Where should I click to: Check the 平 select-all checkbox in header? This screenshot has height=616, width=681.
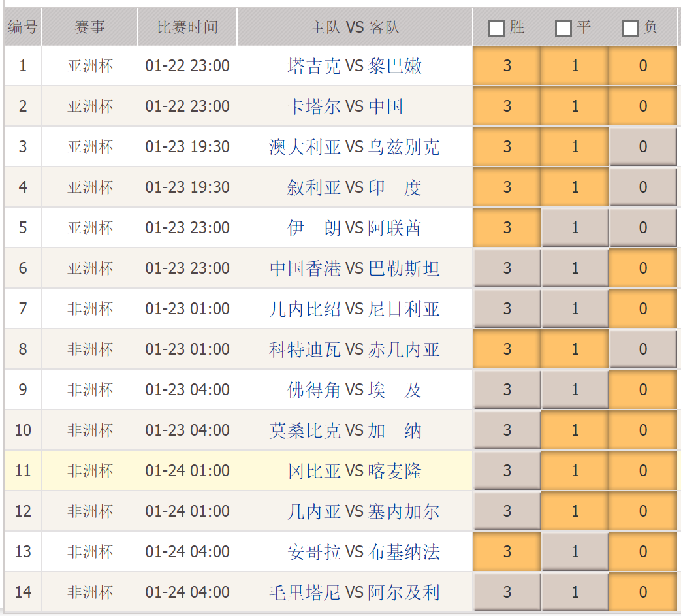point(563,28)
